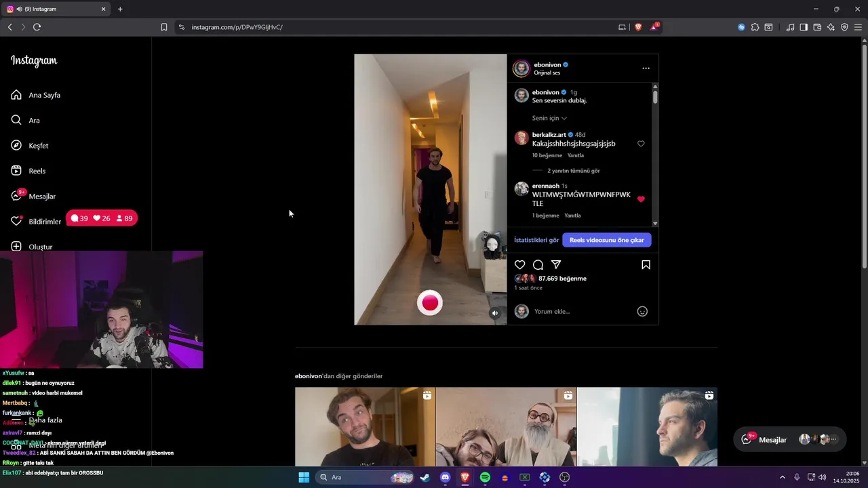Screen dimensions: 868x488
Task: Open site settings icon in address bar
Action: pyautogui.click(x=181, y=27)
